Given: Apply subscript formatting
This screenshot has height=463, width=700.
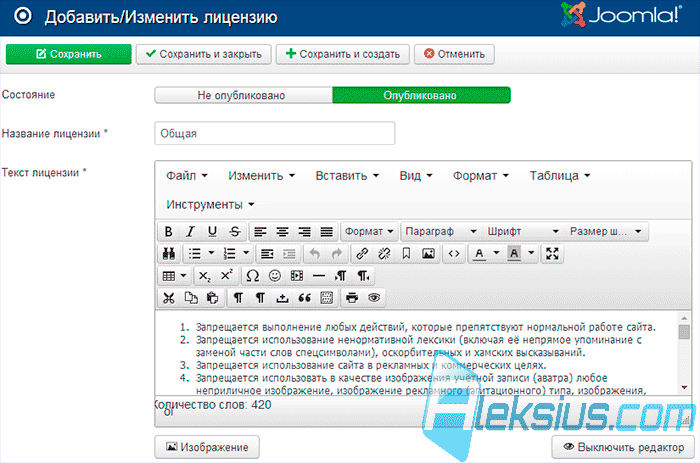Looking at the screenshot, I should pyautogui.click(x=204, y=276).
